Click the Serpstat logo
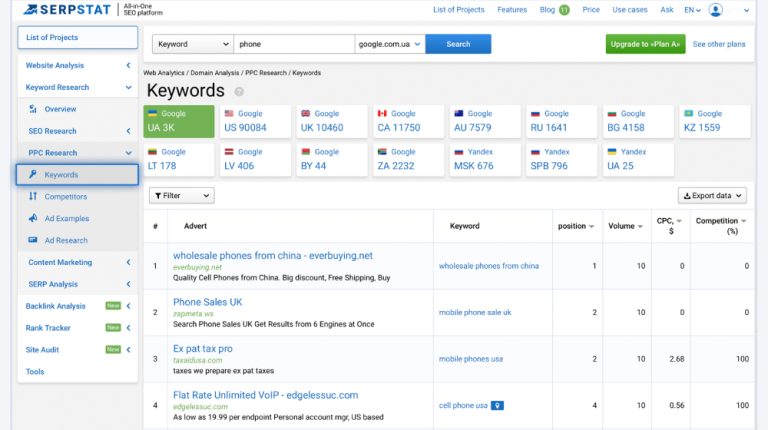The height and width of the screenshot is (430, 768). (67, 9)
